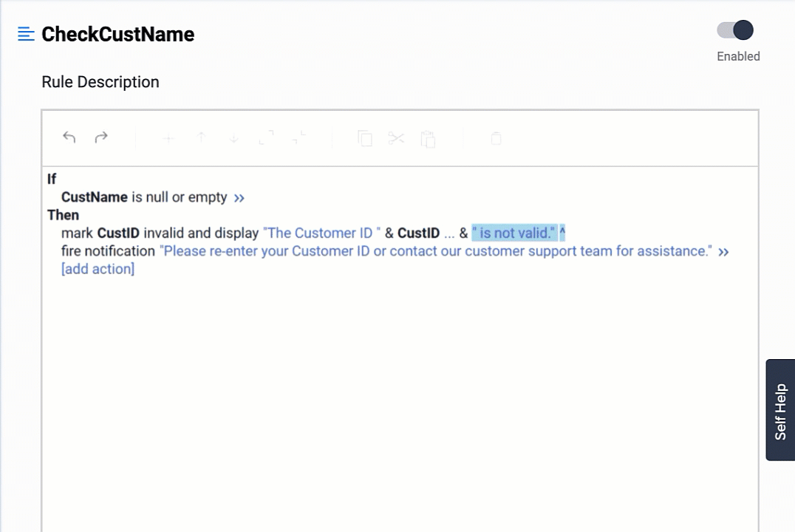Click the collapse caret after 'is not valid.'
The width and height of the screenshot is (795, 532).
click(564, 233)
